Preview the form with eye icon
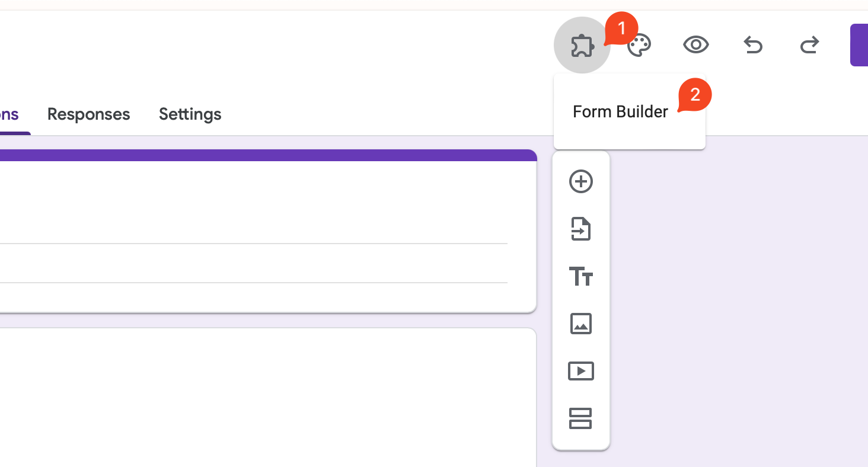Viewport: 868px width, 467px height. 695,45
